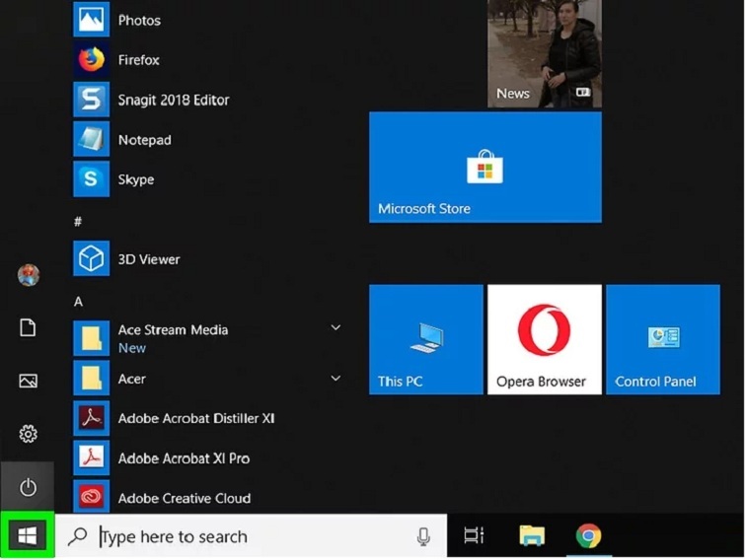Open the Documents sidebar icon
Image resolution: width=745 pixels, height=560 pixels.
pos(28,328)
